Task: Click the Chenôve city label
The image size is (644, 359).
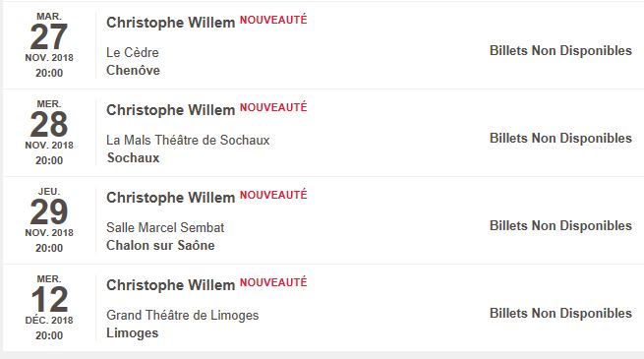Action: click(x=133, y=70)
